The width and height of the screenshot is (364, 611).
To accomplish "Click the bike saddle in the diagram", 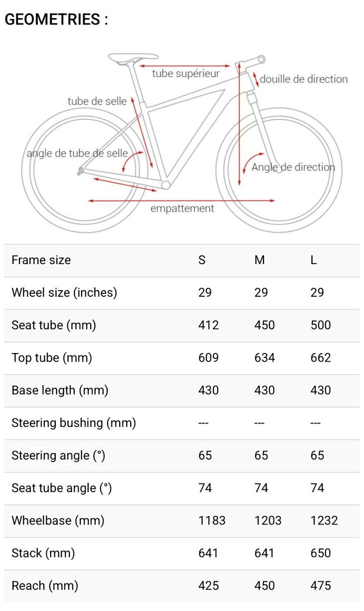I will coord(132,57).
